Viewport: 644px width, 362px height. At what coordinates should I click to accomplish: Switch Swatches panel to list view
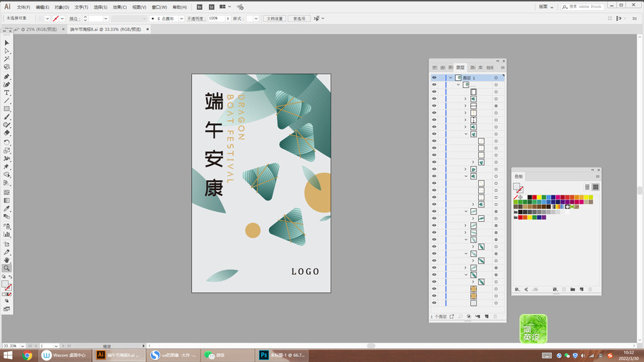587,187
